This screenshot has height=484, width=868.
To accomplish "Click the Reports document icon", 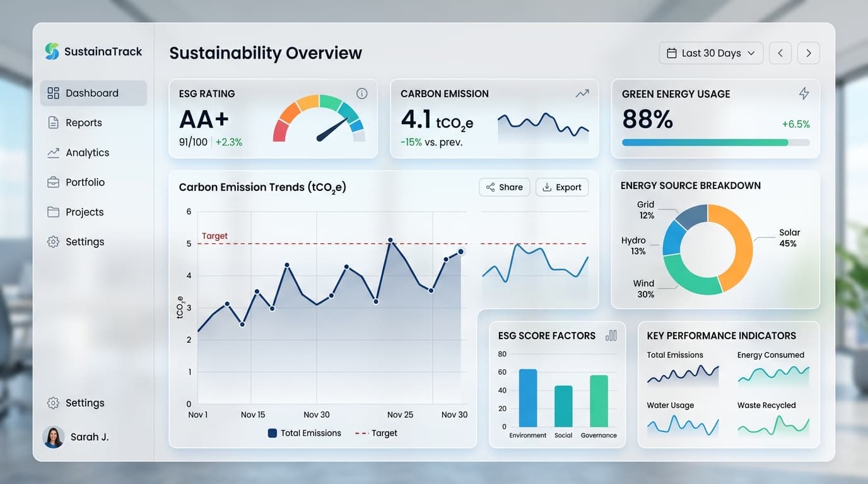I will pyautogui.click(x=53, y=123).
